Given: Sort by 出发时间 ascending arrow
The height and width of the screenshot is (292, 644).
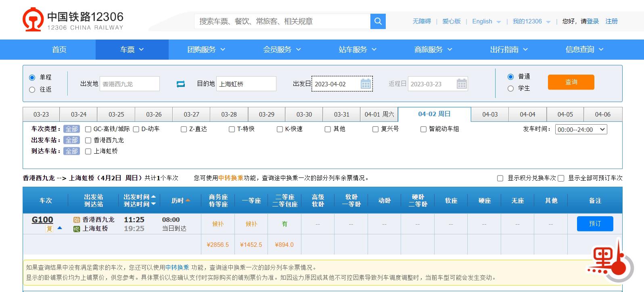Looking at the screenshot, I should tap(153, 197).
